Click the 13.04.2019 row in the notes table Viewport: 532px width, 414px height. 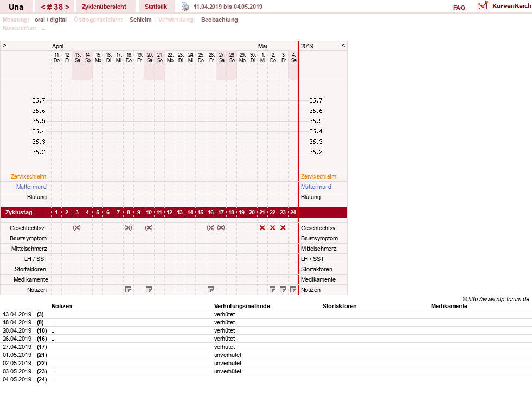(x=266, y=314)
